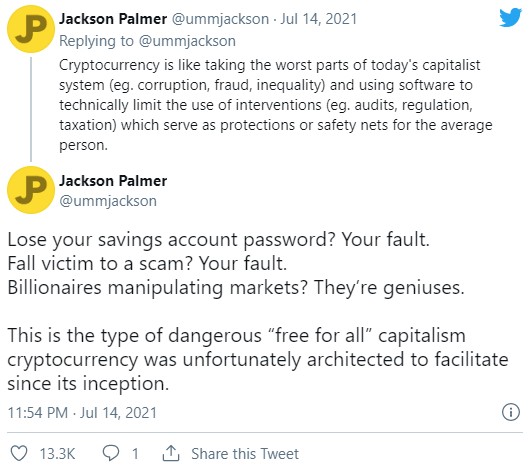Image resolution: width=529 pixels, height=465 pixels.
Task: Visit @ummjackson handle in top tweet
Action: pos(221,19)
